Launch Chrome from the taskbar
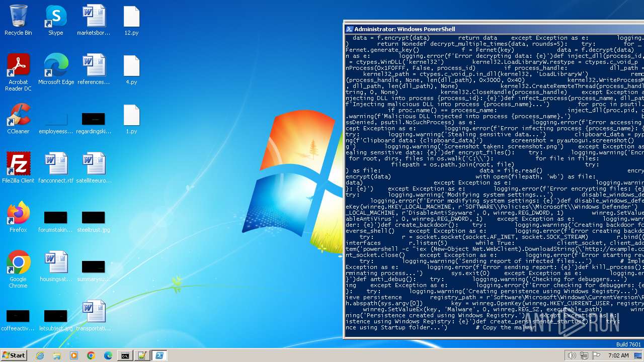This screenshot has height=362, width=644. [x=91, y=355]
